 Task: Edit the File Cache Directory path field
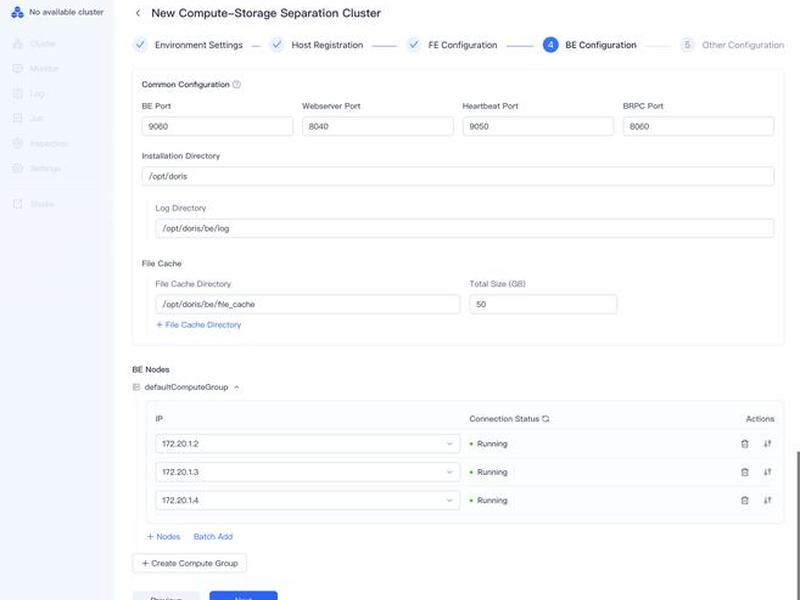(308, 305)
